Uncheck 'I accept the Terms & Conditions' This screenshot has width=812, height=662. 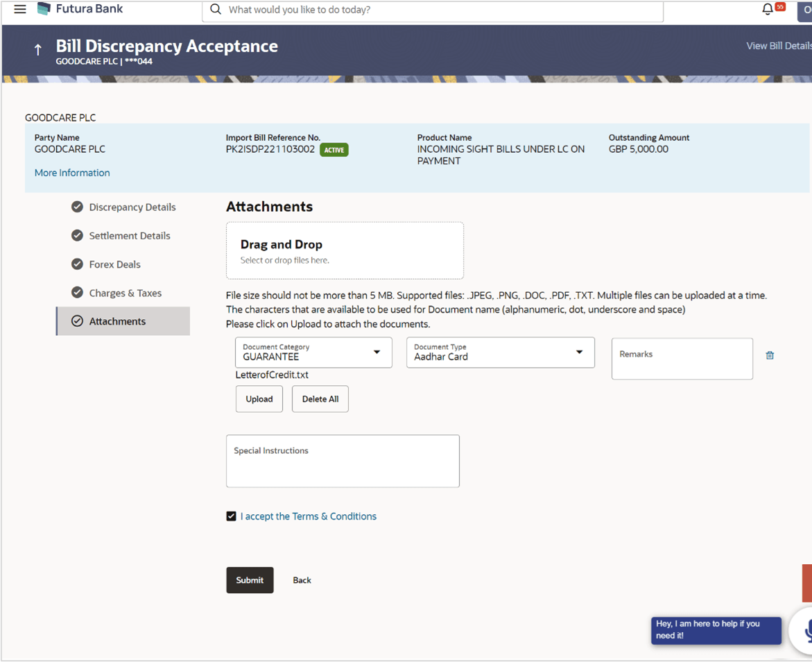click(231, 516)
